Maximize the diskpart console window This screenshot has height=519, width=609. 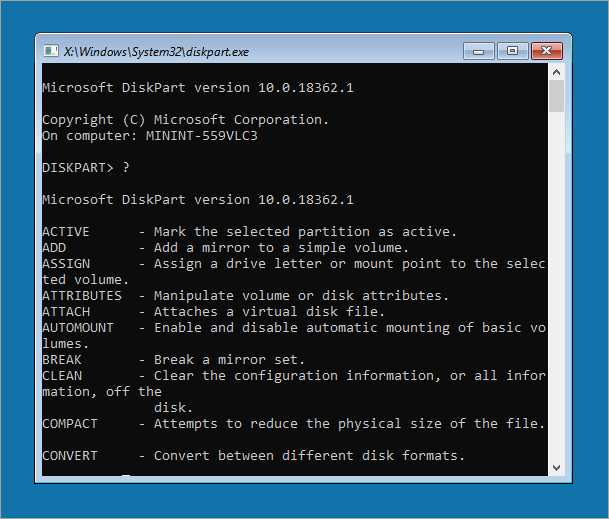point(513,50)
